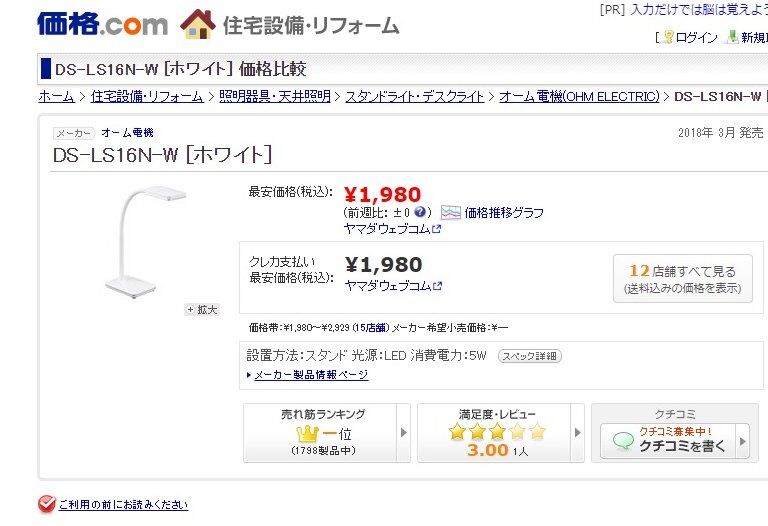Click the 価格.com logo
The image size is (768, 526).
tap(102, 24)
